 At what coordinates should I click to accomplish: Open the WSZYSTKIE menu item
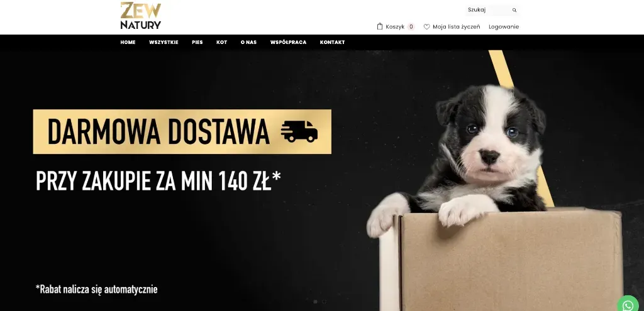point(164,42)
